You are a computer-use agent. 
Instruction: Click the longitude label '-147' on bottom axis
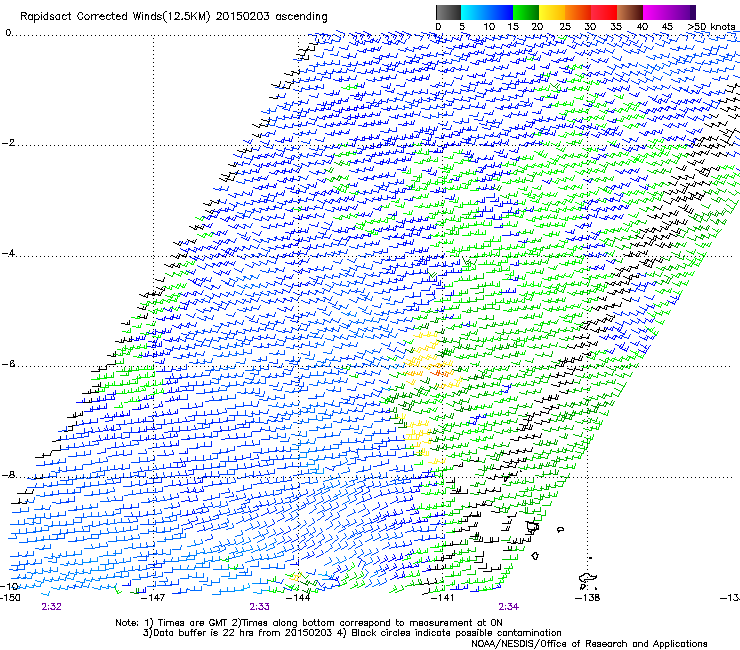154,598
